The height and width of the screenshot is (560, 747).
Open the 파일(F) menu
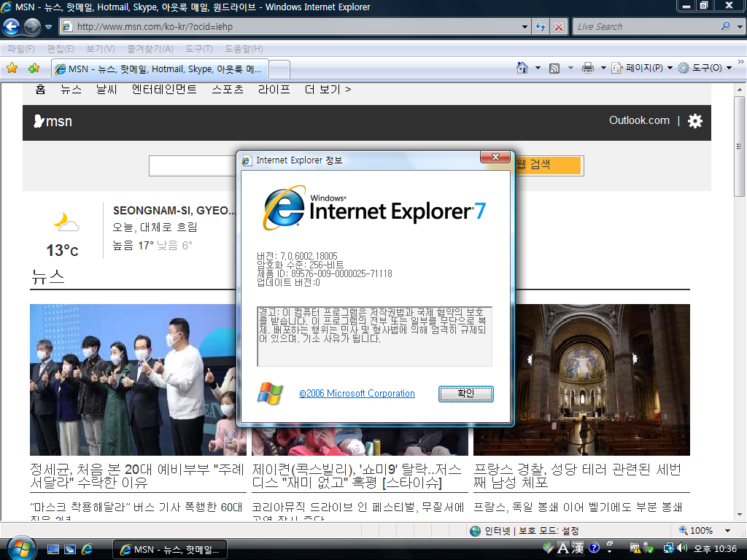click(x=21, y=49)
